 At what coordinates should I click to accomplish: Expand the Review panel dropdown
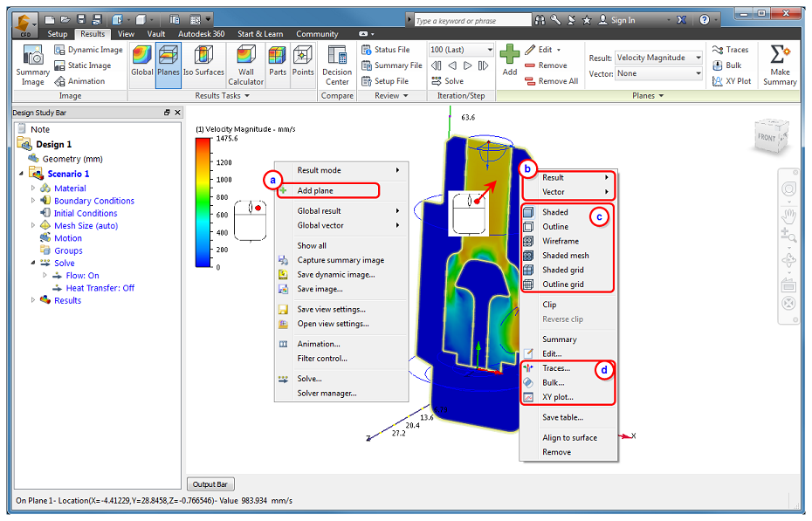pyautogui.click(x=391, y=96)
